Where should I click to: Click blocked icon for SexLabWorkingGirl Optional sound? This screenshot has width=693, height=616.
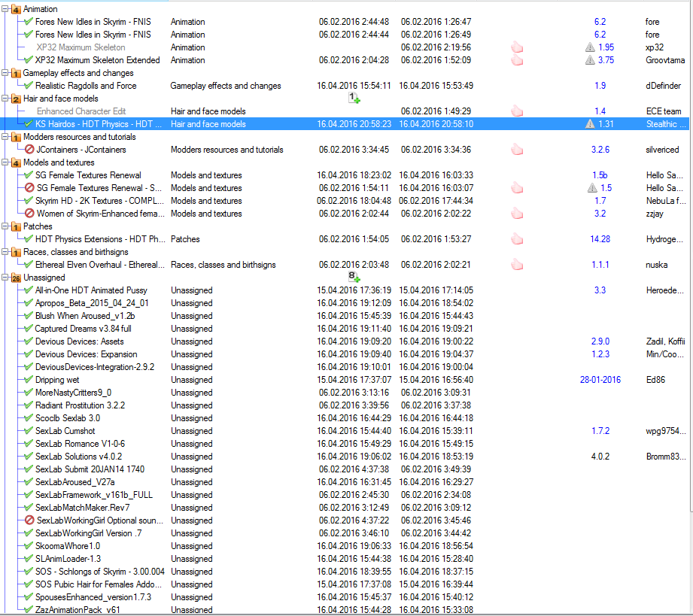[x=29, y=520]
